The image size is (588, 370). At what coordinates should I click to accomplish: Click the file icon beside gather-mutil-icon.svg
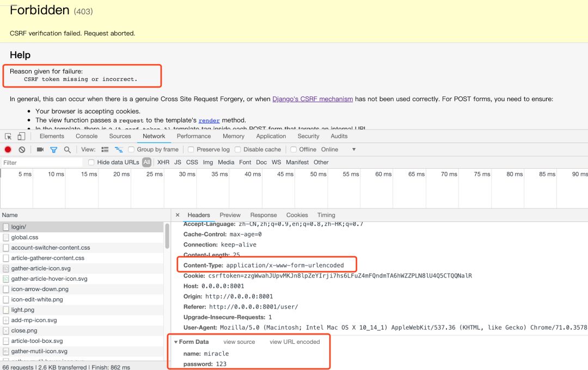[6, 351]
